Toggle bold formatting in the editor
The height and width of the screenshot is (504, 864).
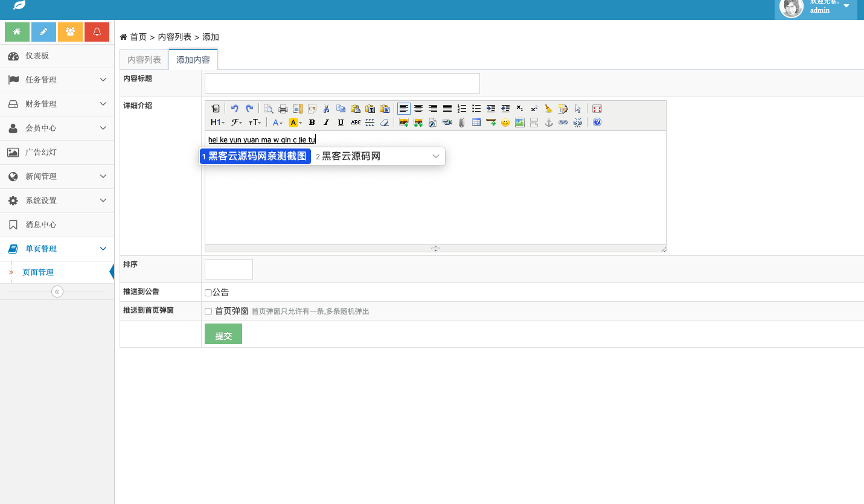click(312, 123)
